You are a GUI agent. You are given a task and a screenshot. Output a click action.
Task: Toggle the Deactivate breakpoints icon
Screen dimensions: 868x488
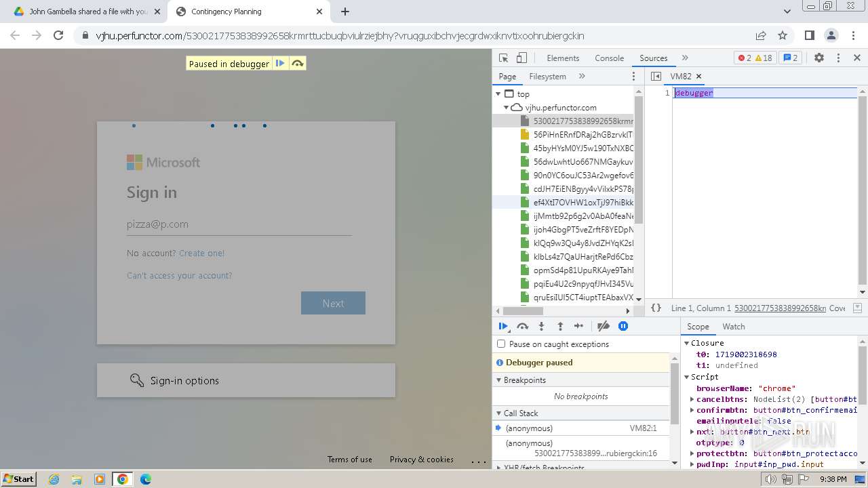(604, 326)
